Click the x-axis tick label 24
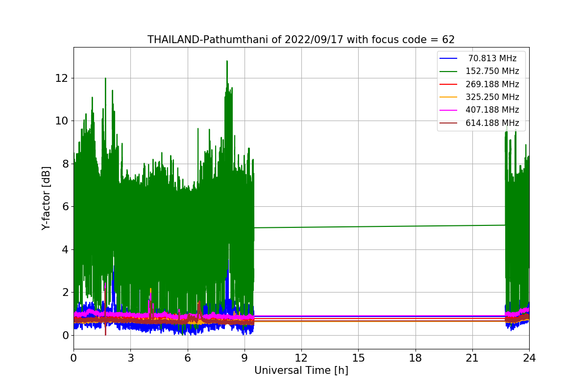Screen dimensions: 588x392 529,358
